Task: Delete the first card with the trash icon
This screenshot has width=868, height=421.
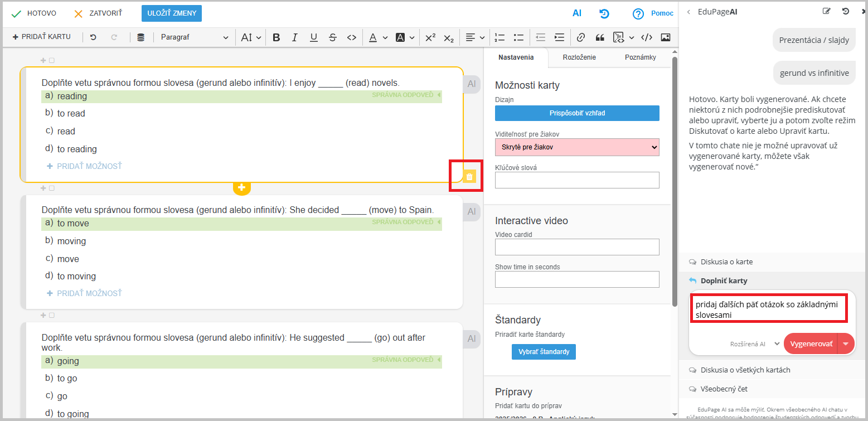Action: pos(469,177)
